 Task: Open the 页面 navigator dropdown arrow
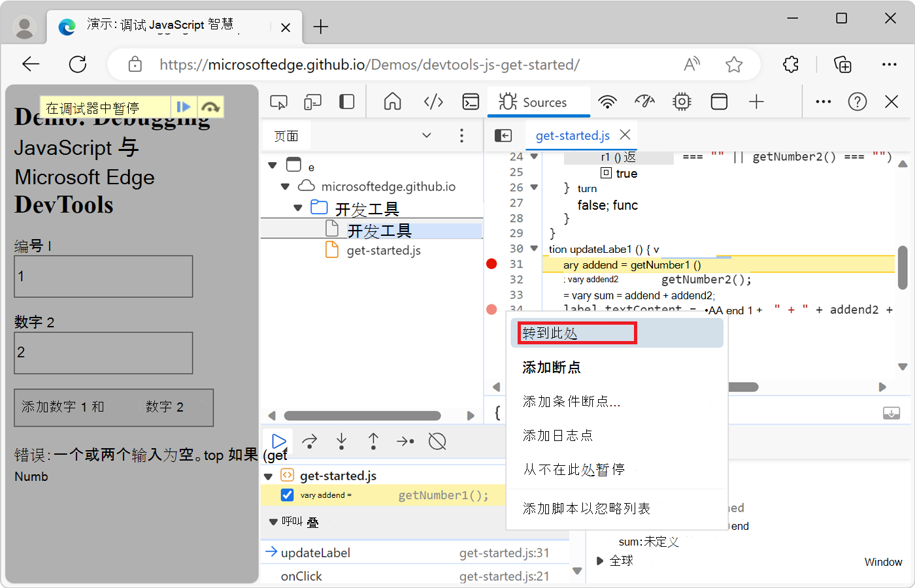[x=426, y=135]
